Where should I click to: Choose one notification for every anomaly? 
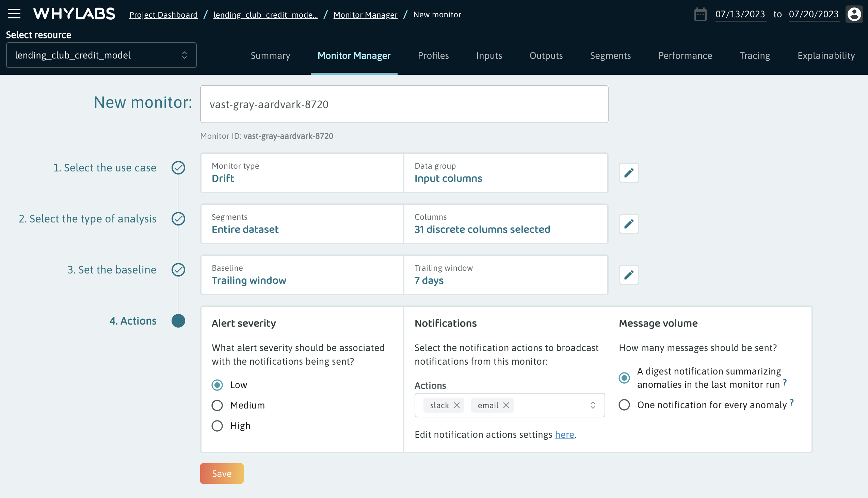pos(624,405)
